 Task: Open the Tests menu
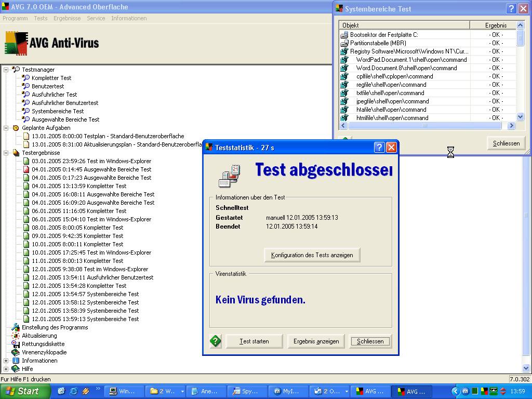pyautogui.click(x=41, y=18)
